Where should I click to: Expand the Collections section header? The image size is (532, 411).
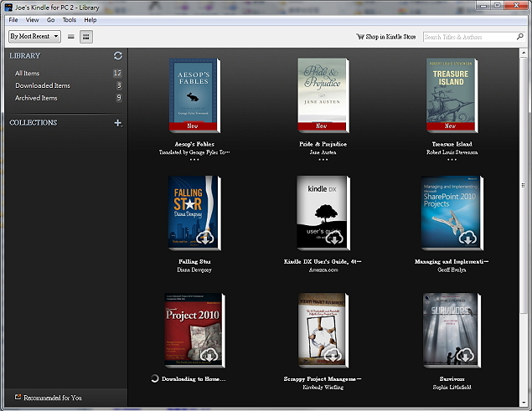tap(34, 123)
